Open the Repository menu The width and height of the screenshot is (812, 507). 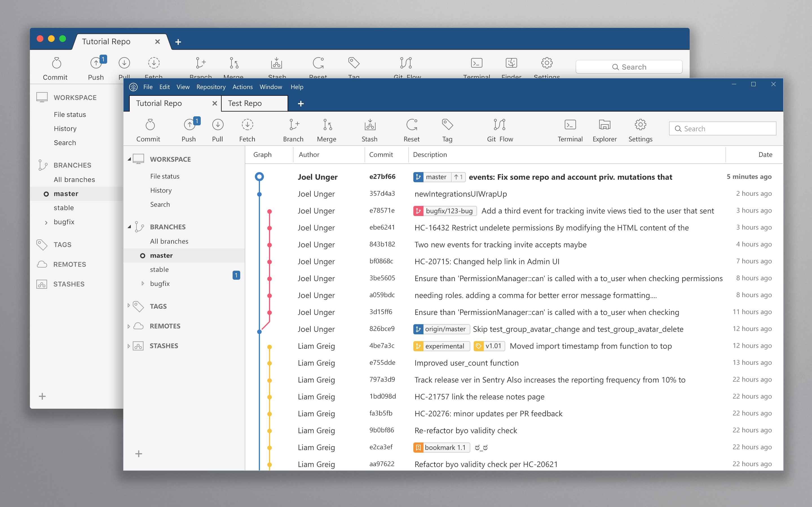[x=211, y=87]
